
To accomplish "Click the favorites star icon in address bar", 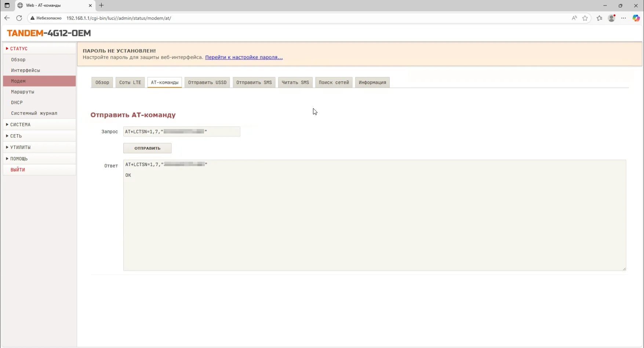I will pyautogui.click(x=585, y=18).
